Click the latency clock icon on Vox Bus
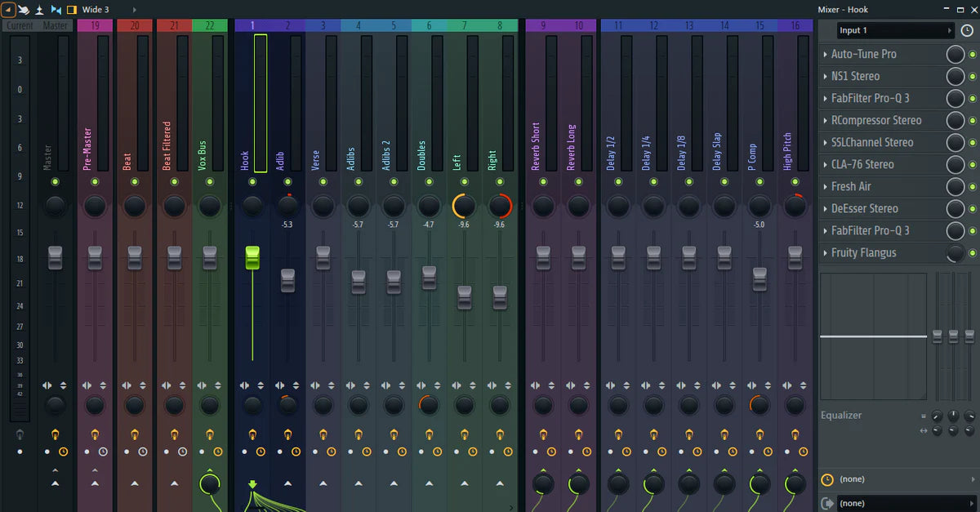Viewport: 980px width, 512px height. click(218, 451)
